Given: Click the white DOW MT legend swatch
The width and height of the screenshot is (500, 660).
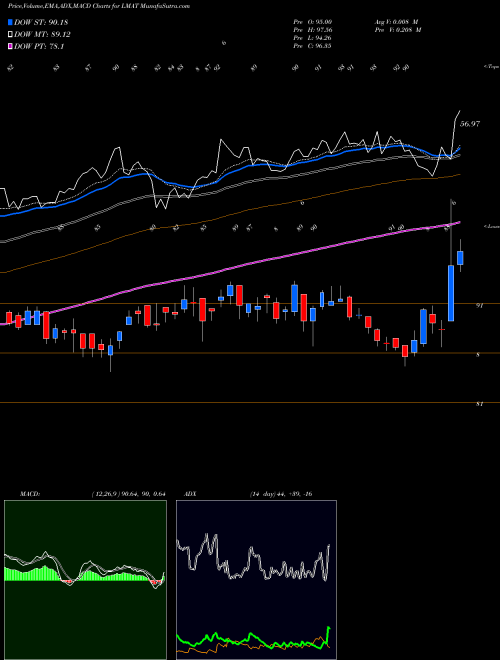Looking at the screenshot, I should [11, 35].
